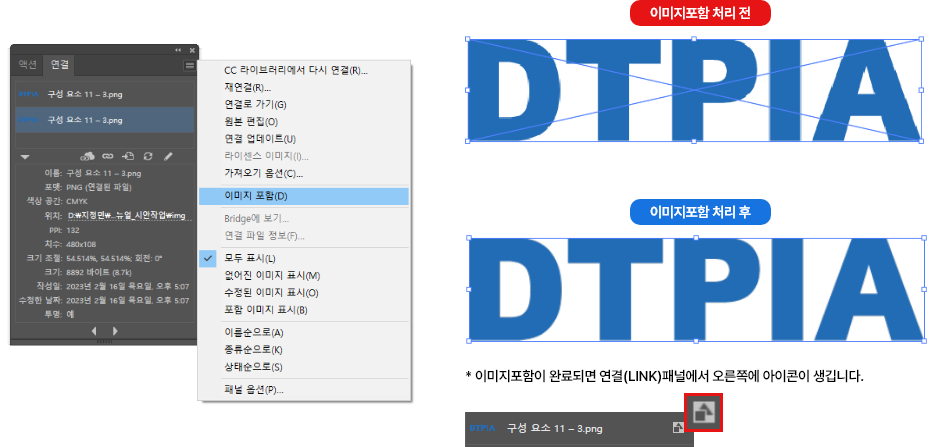Viewport: 931px width, 447px height.
Task: Select the embedded DTPIA image without cross
Action: pos(694,289)
